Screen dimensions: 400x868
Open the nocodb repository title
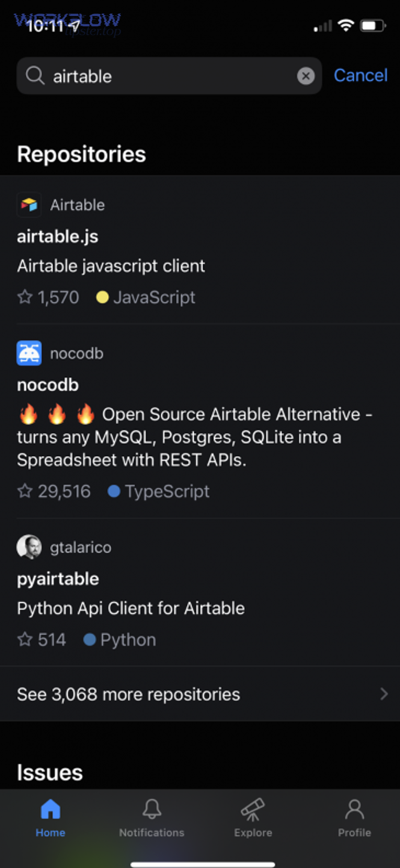pos(48,385)
